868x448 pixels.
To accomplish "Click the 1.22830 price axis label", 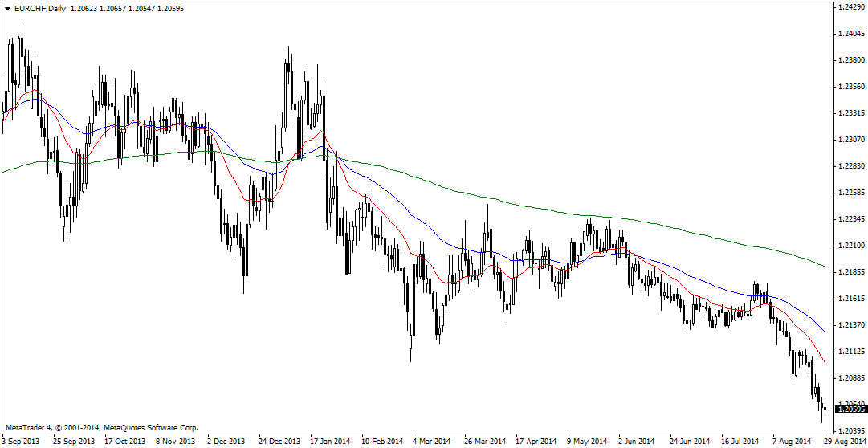I will pyautogui.click(x=850, y=166).
